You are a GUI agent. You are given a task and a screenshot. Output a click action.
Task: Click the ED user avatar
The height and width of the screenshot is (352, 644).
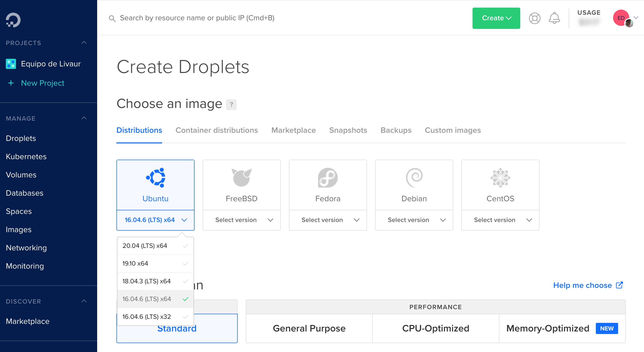coord(621,18)
